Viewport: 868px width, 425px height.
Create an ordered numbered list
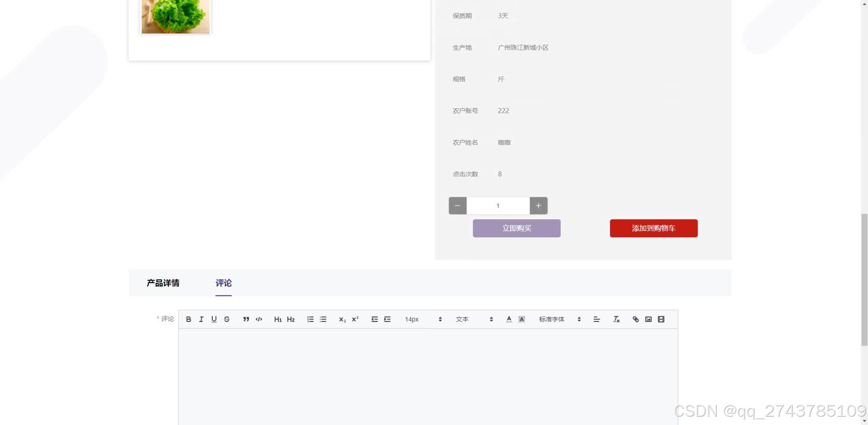[x=310, y=319]
